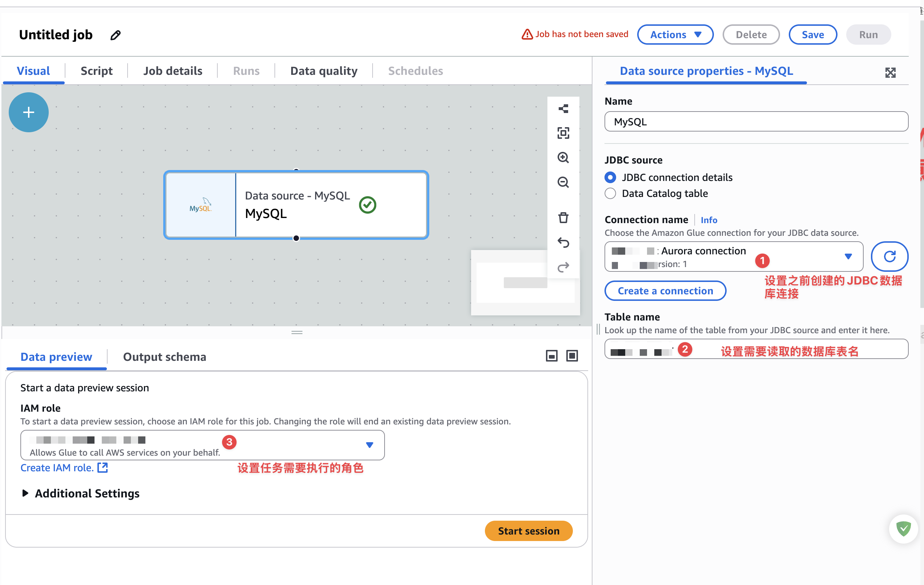924x585 pixels.
Task: Open the IAM role dropdown
Action: (x=202, y=445)
